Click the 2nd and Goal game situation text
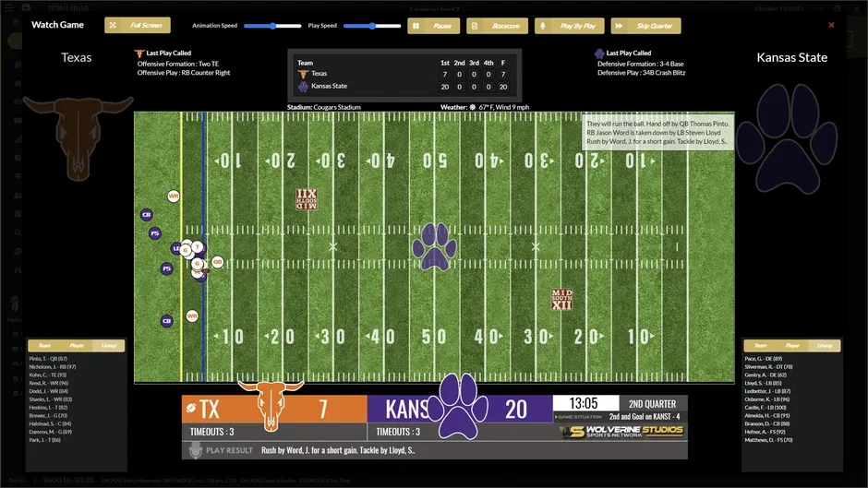The image size is (868, 488). 645,417
